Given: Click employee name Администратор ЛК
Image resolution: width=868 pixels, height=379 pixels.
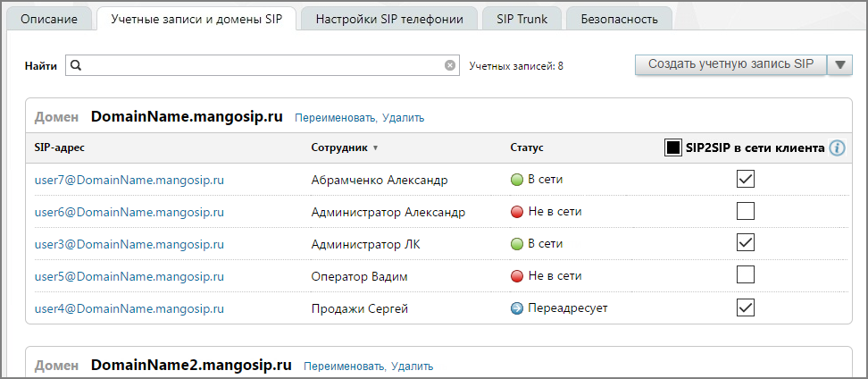Looking at the screenshot, I should [x=366, y=244].
